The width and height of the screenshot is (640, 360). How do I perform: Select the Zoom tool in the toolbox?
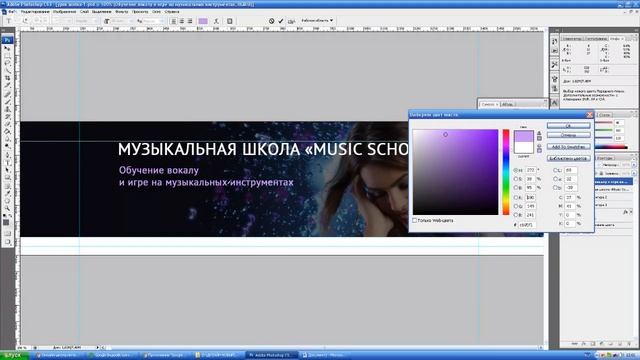click(7, 209)
